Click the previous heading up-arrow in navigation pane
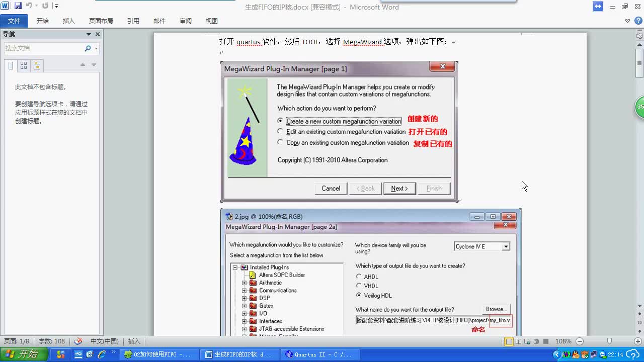This screenshot has height=362, width=644. tap(83, 65)
